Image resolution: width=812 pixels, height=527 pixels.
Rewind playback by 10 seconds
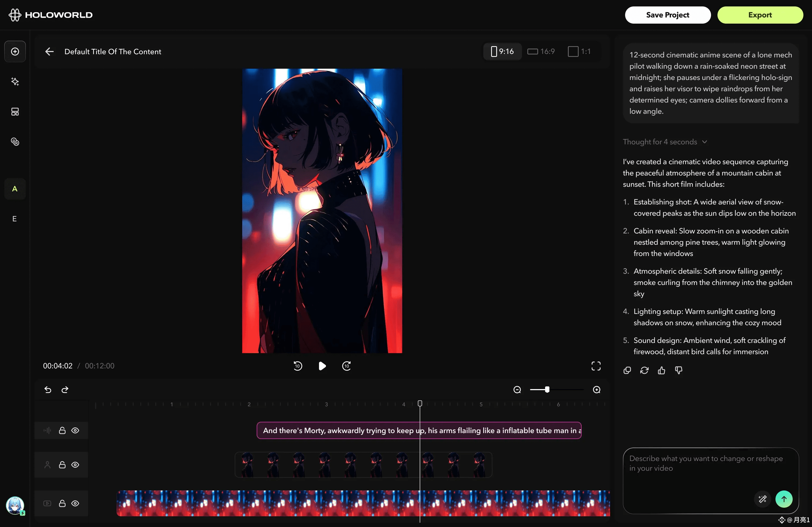(x=298, y=366)
